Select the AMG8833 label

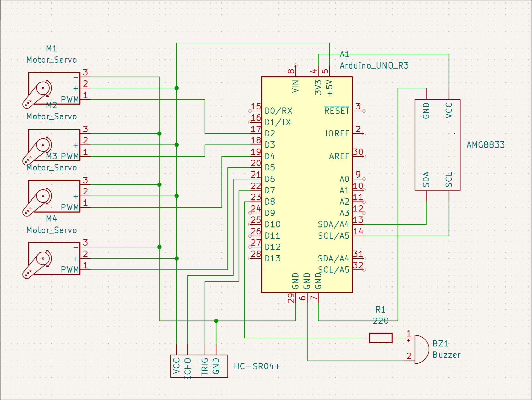[x=486, y=145]
